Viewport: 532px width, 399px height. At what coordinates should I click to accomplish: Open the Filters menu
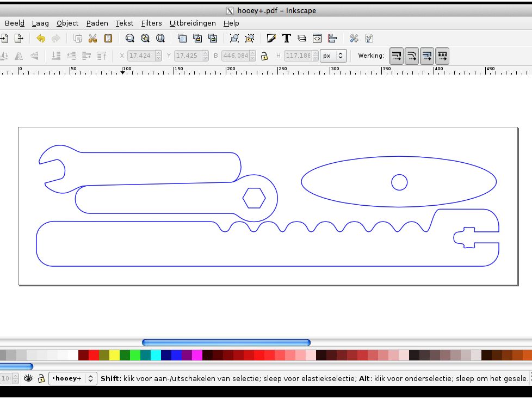point(151,23)
